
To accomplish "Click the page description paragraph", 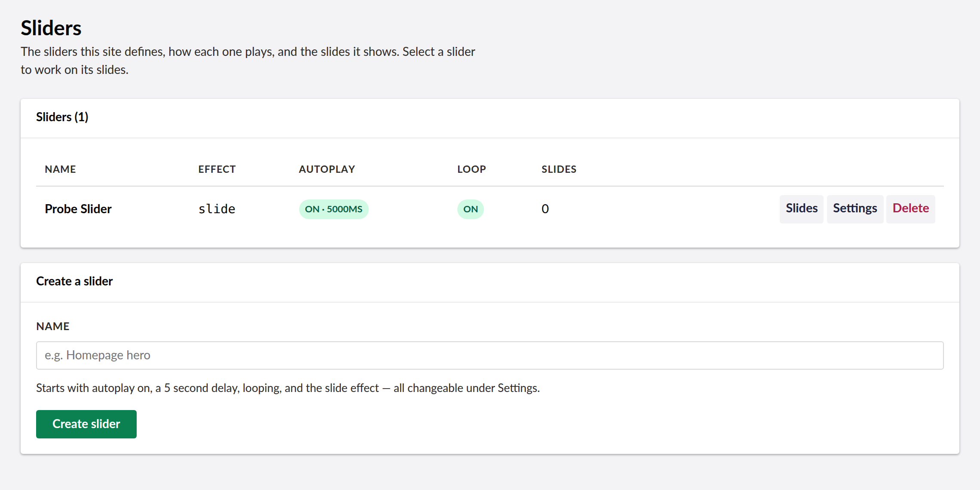I will (248, 61).
